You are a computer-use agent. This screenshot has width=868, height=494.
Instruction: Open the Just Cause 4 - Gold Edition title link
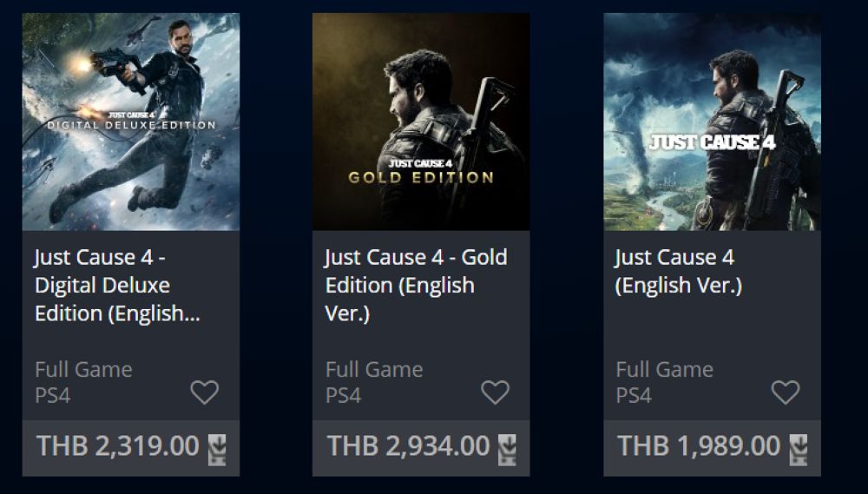click(416, 286)
